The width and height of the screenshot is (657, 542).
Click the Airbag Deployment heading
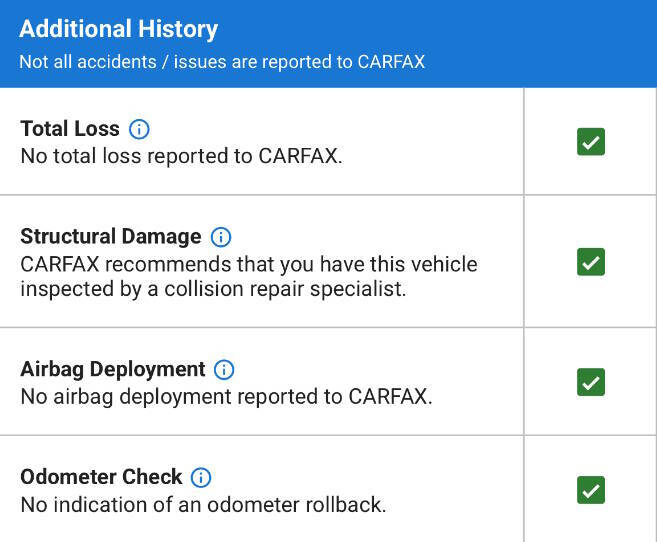point(112,369)
